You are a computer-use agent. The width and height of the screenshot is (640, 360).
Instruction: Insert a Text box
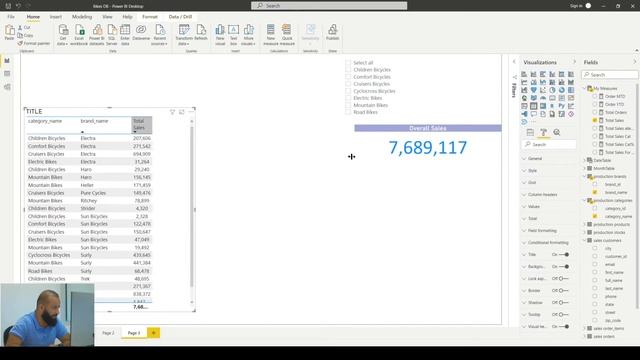tap(233, 35)
